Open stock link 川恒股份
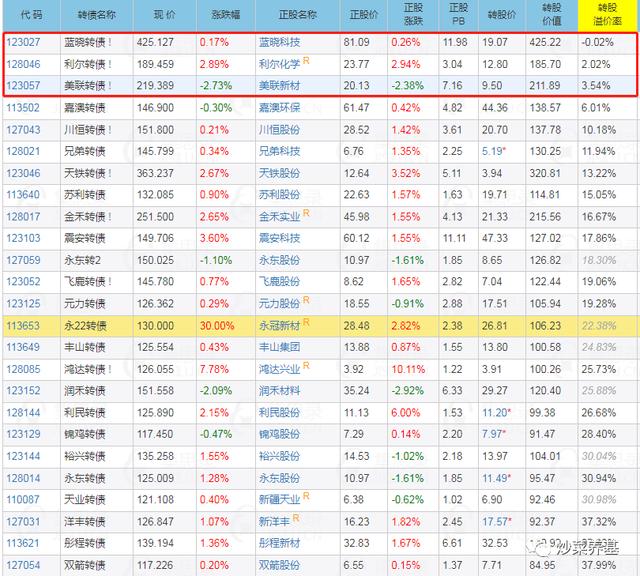 (280, 130)
